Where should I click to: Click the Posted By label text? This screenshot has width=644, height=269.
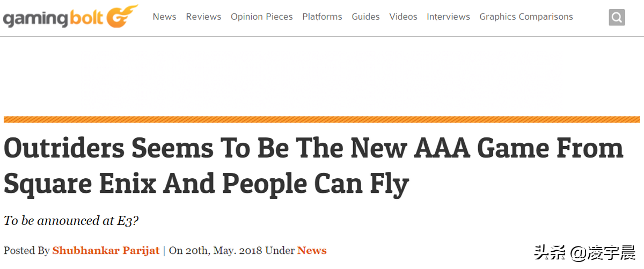coord(27,250)
